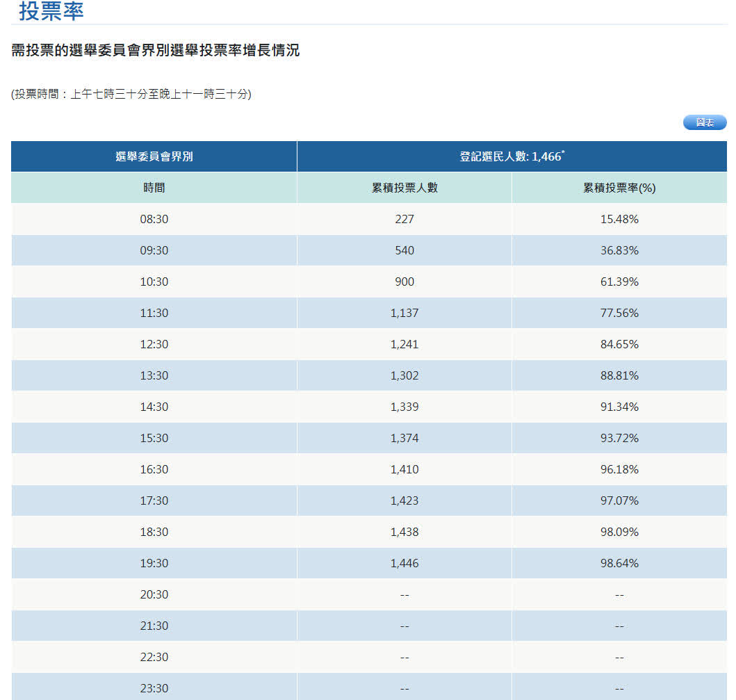Click the 累積投票人數 column header
Viewport: 736px width, 700px height.
404,188
